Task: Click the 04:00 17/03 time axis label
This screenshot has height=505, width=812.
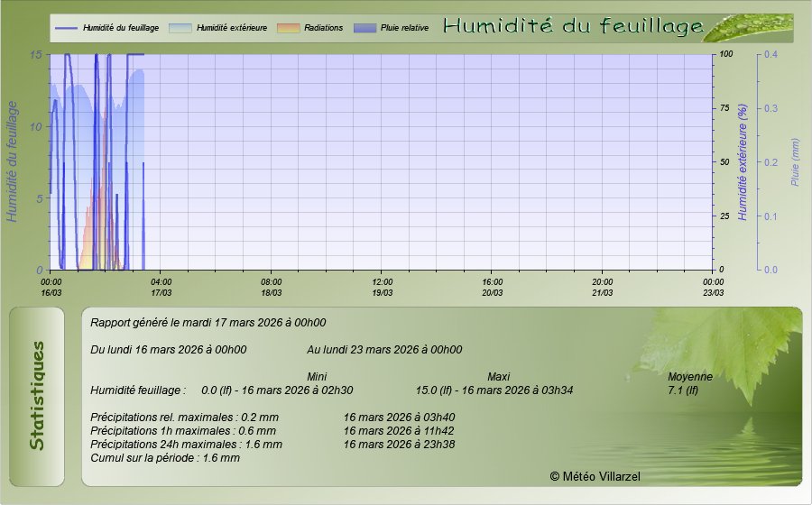Action: pos(161,287)
